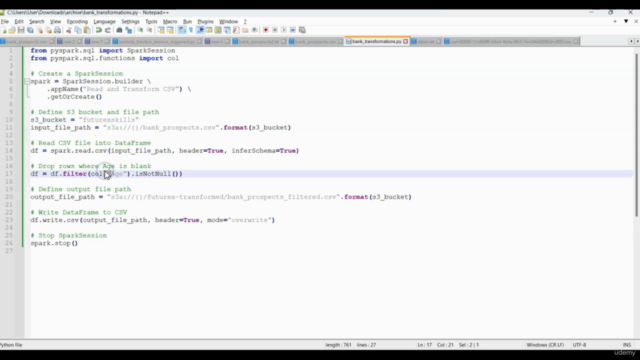Image resolution: width=640 pixels, height=360 pixels.
Task: Click the Save All toolbar icon
Action: pos(30,30)
